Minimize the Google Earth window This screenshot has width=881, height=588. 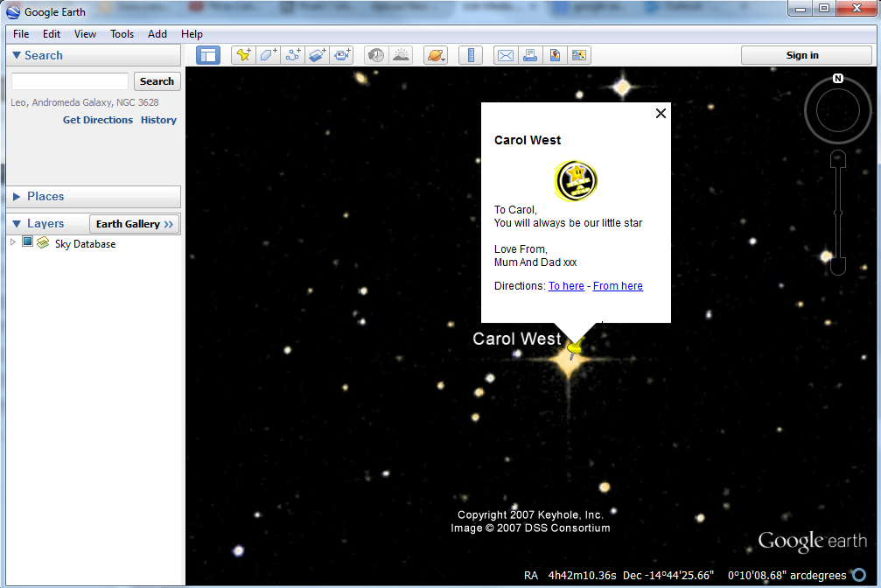point(801,9)
